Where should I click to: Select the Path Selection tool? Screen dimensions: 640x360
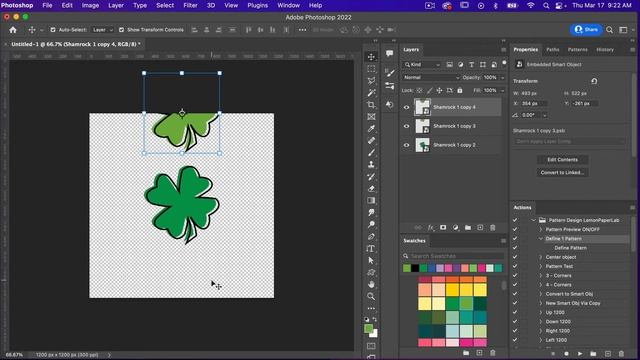(371, 260)
